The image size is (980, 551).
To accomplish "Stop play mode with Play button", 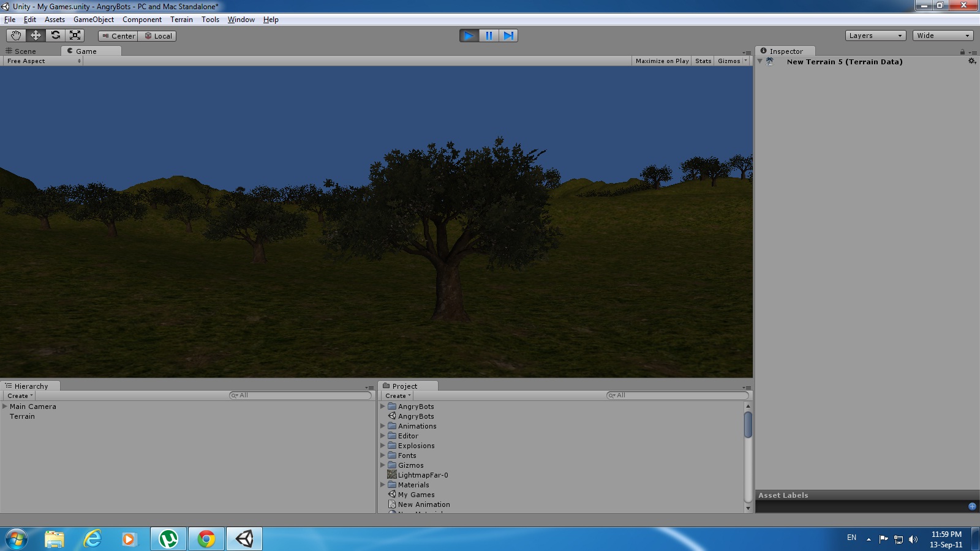I will [469, 36].
